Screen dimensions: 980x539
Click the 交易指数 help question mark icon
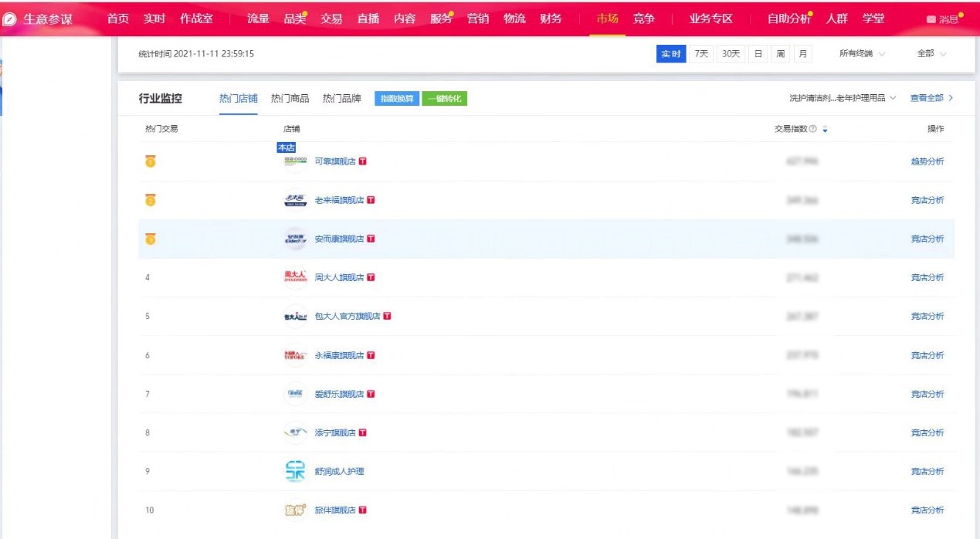813,129
